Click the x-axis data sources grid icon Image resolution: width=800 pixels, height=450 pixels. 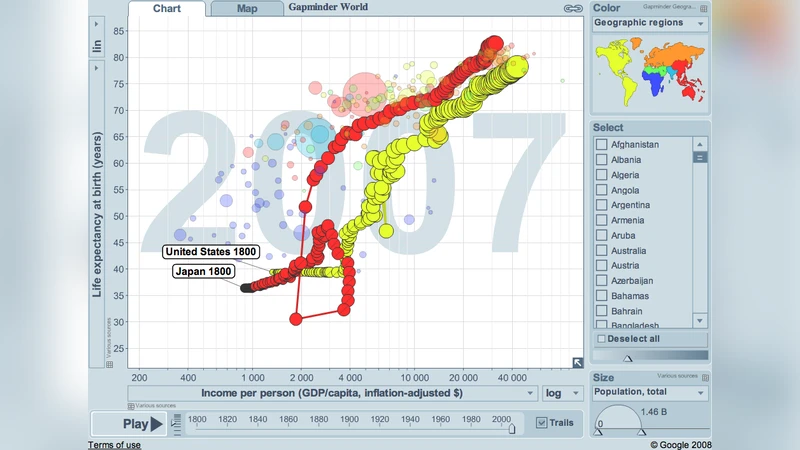tap(132, 405)
